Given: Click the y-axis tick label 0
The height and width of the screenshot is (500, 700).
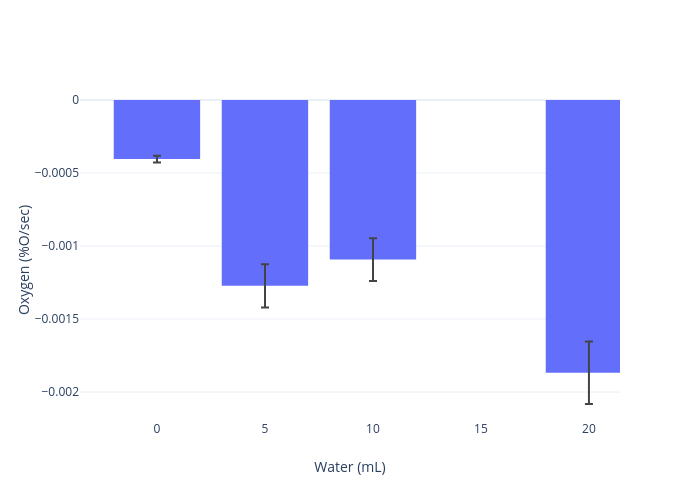Looking at the screenshot, I should point(75,100).
